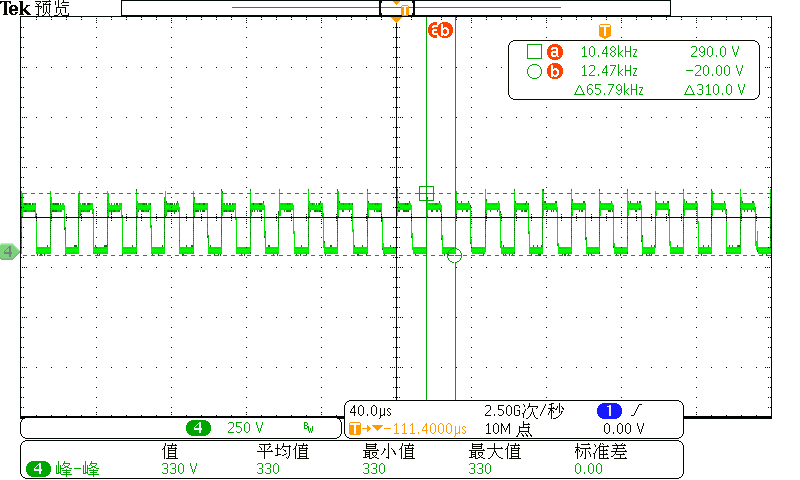The width and height of the screenshot is (800, 480).
Task: Click the Δ310.0 V delta reading
Action: point(714,90)
